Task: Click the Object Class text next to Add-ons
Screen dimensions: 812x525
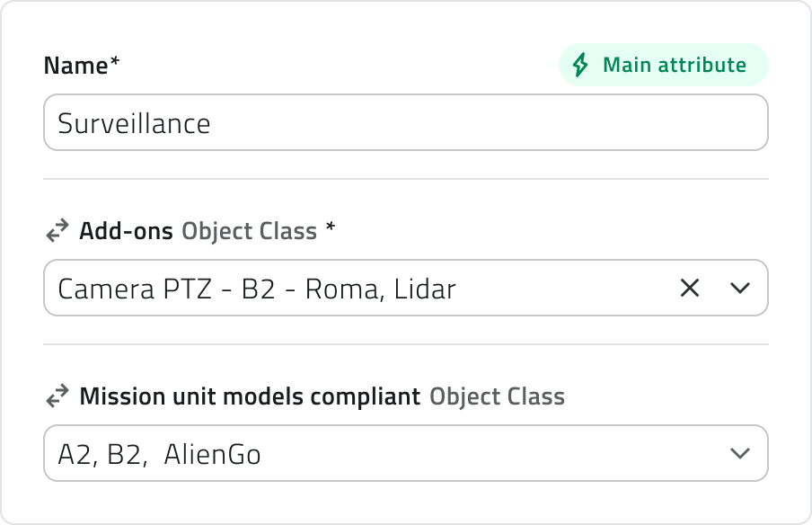Action: pos(249,231)
